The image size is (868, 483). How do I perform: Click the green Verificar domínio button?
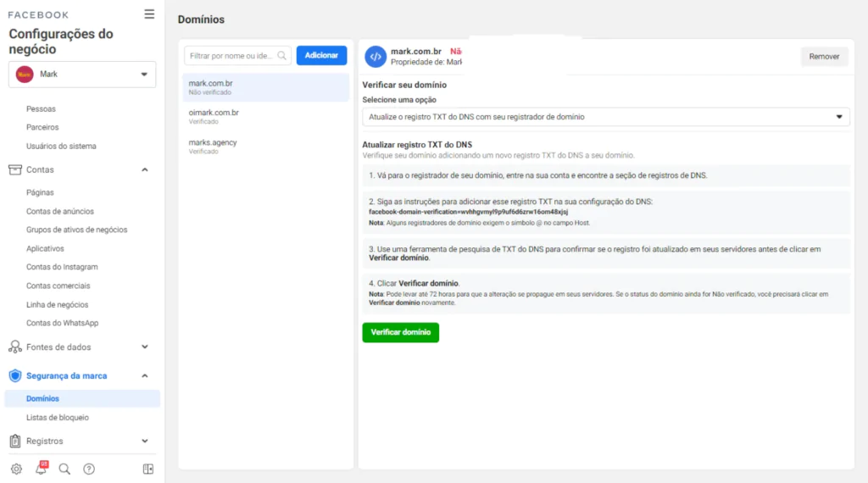coord(400,332)
